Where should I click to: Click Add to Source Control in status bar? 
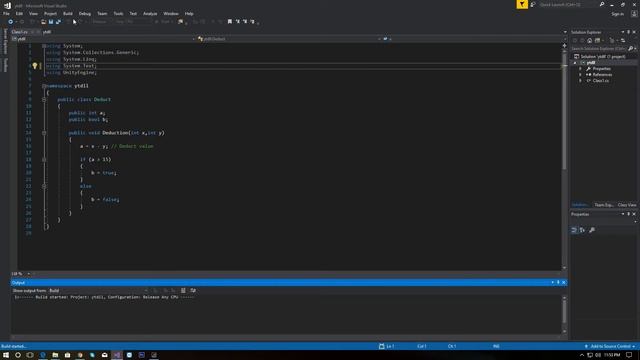(x=610, y=347)
